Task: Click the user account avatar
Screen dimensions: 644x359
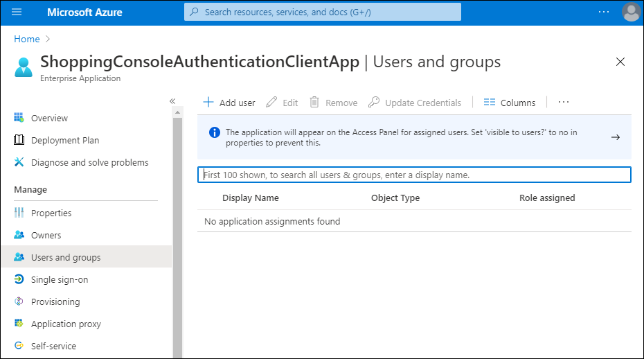Action: coord(631,12)
